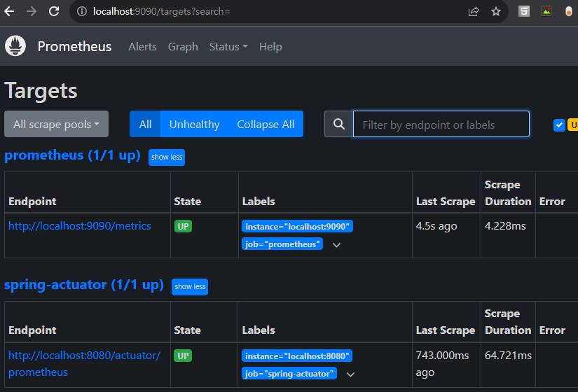Click the 4.5s ago last scrape value
The width and height of the screenshot is (578, 392).
click(x=436, y=226)
